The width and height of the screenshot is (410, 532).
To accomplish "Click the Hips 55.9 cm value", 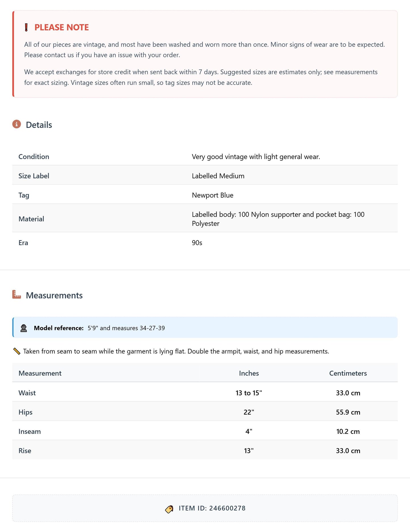I will pos(348,412).
